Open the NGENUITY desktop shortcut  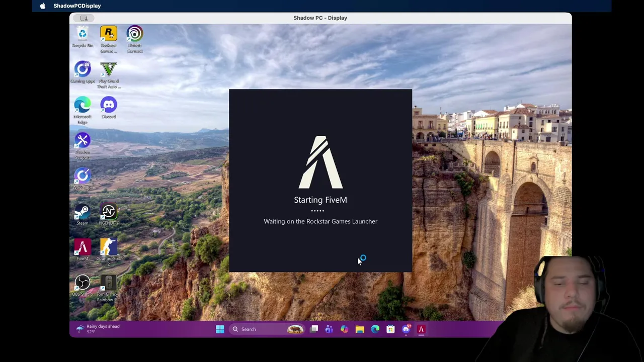(x=109, y=215)
